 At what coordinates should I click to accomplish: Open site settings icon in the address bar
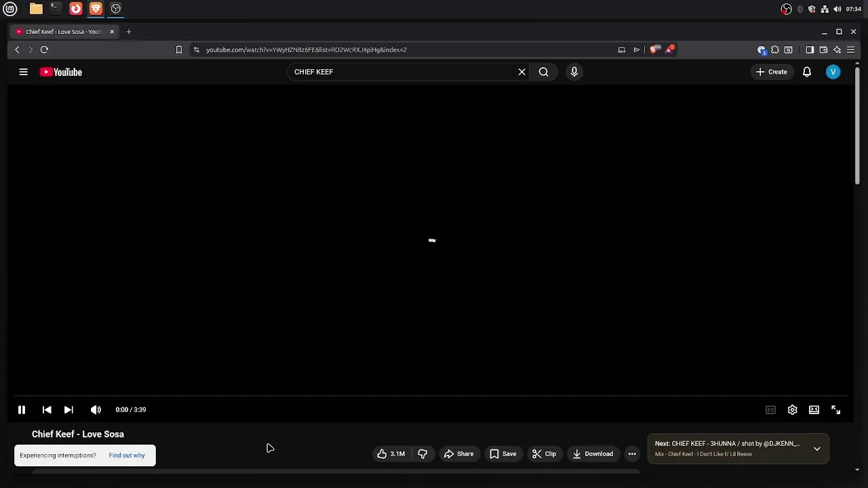coord(197,49)
